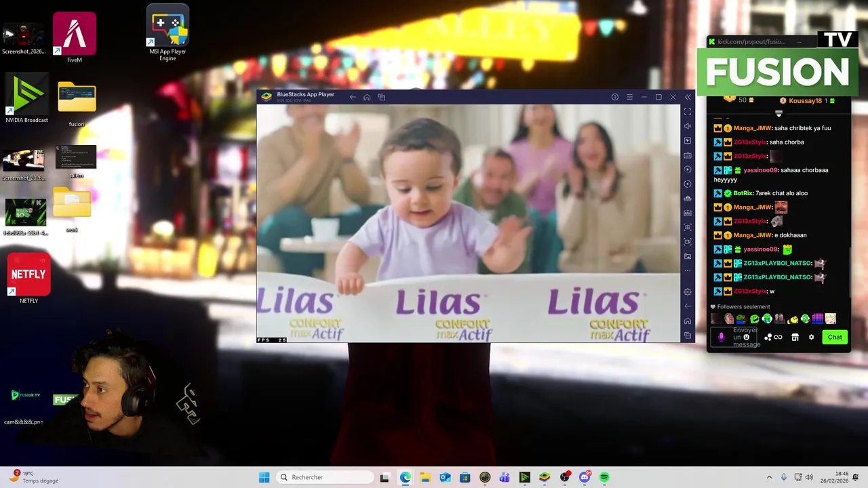Open the BlueStacks hamburger menu

pyautogui.click(x=629, y=97)
